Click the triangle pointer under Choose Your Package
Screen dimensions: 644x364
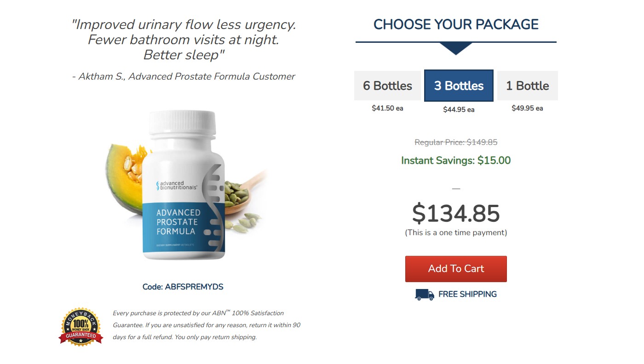(x=455, y=48)
